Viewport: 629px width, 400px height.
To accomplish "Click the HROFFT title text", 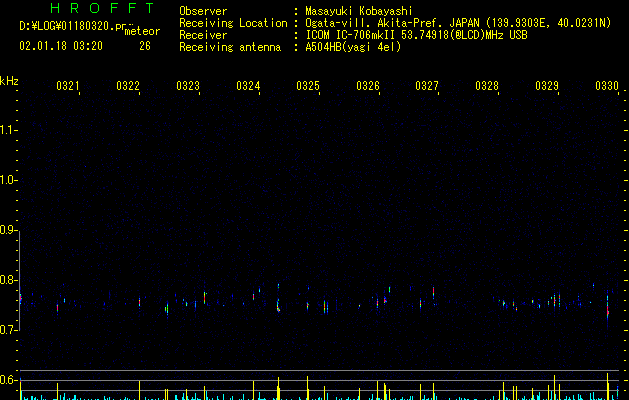I will (103, 8).
